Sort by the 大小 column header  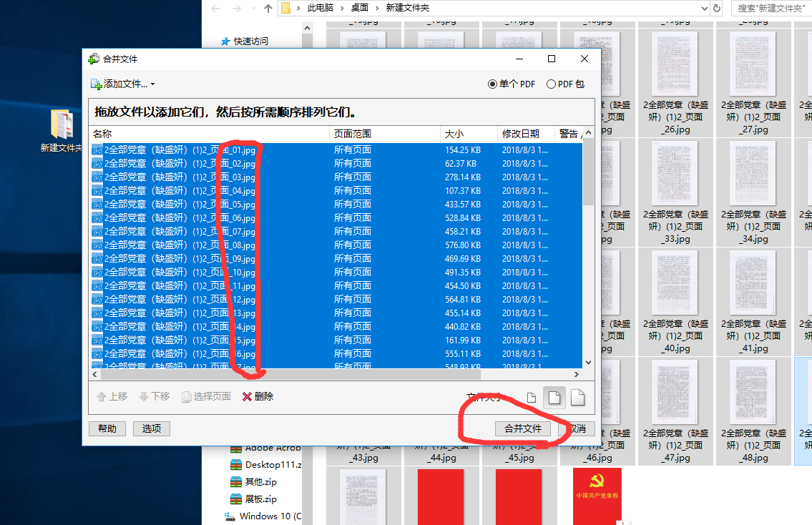coord(469,134)
